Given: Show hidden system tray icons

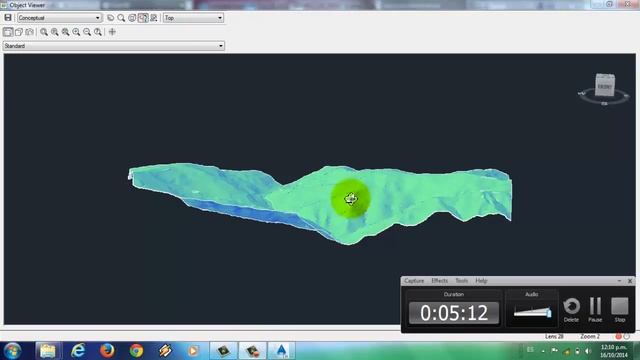Looking at the screenshot, I should click(x=543, y=351).
